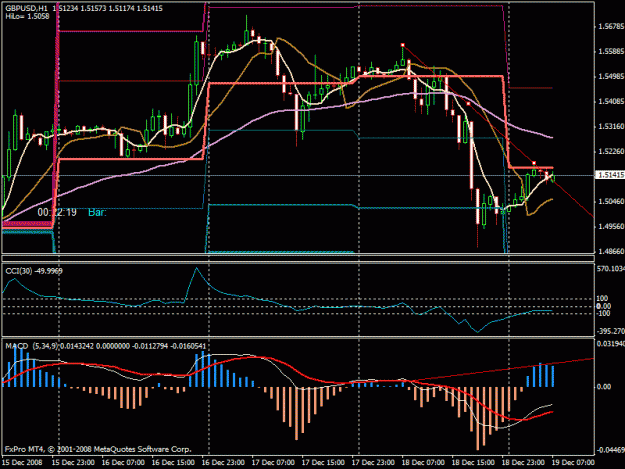Click the CCI -100 level label

[603, 314]
